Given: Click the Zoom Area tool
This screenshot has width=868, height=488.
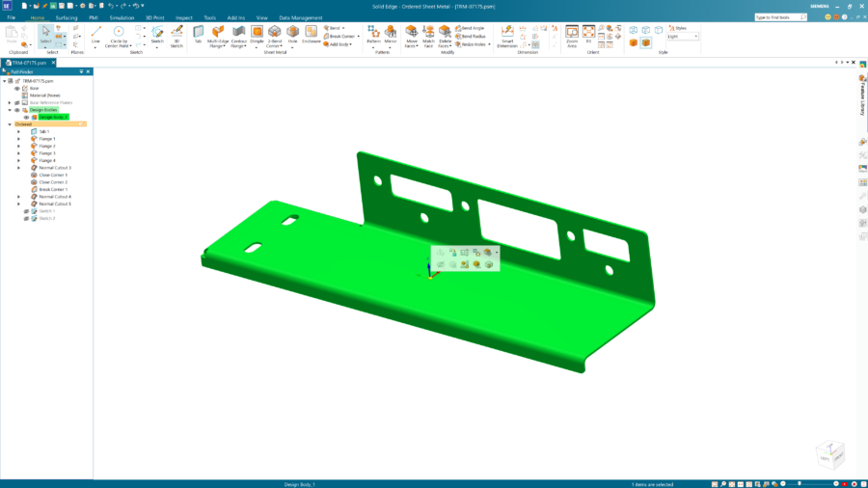Looking at the screenshot, I should tap(572, 36).
